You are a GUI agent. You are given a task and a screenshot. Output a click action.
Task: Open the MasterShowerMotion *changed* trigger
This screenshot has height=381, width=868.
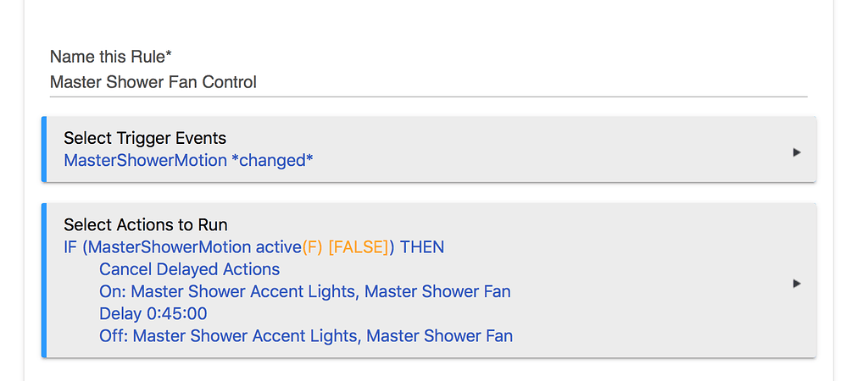[x=188, y=160]
